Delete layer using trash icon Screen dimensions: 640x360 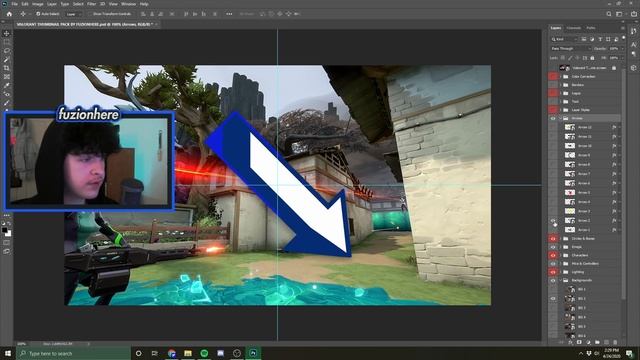[615, 342]
